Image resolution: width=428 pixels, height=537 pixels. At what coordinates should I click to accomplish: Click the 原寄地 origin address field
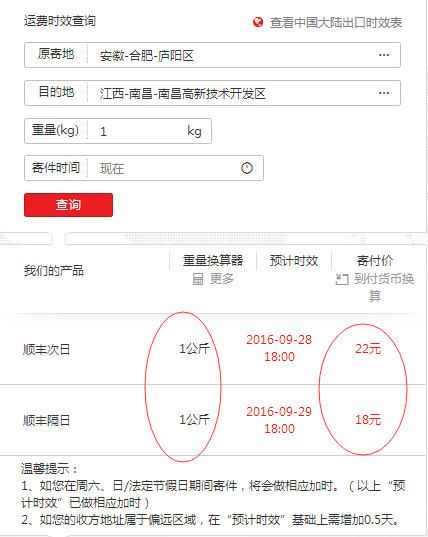(x=212, y=55)
